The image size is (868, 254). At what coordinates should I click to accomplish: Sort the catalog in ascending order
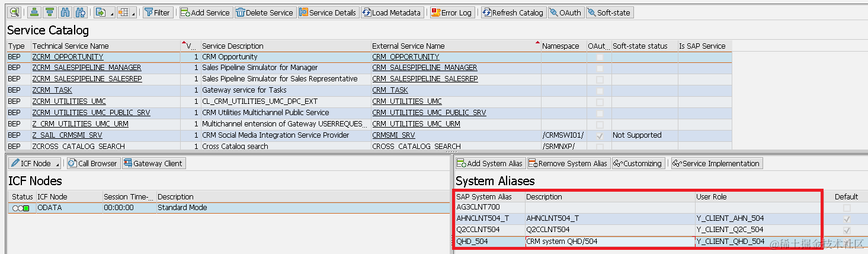[x=36, y=12]
